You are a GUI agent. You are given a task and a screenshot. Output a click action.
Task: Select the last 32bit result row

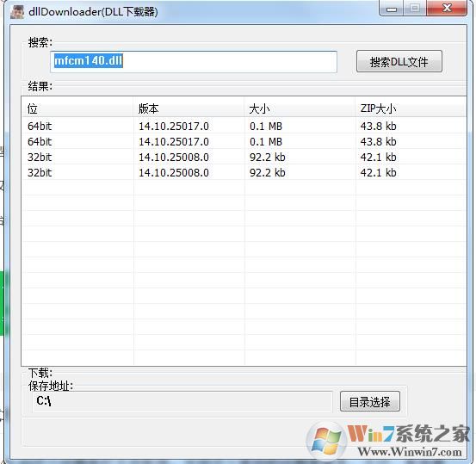point(244,172)
